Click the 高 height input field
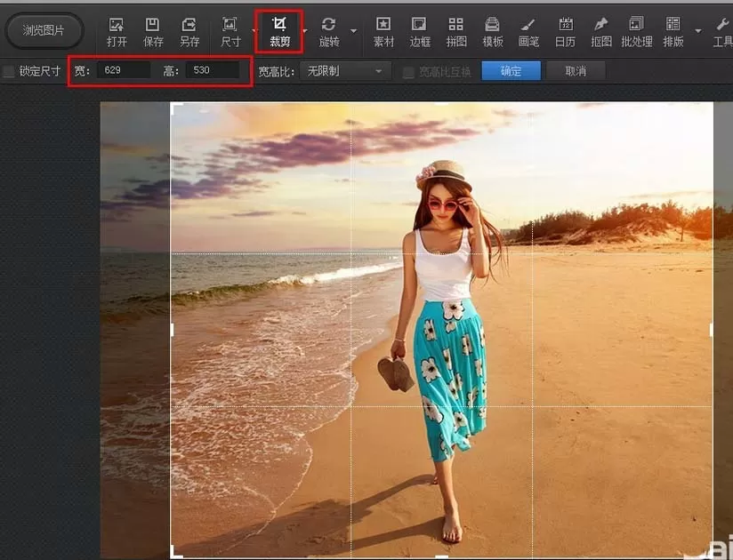This screenshot has width=733, height=560. tap(213, 70)
